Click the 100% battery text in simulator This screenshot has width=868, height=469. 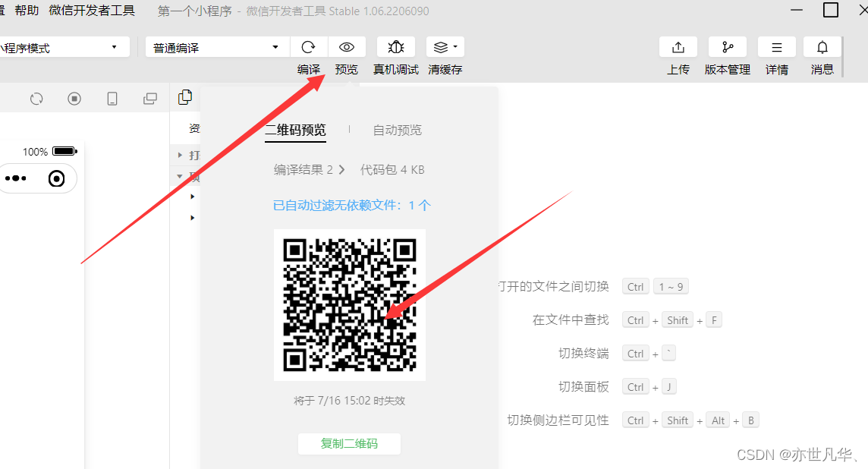(x=35, y=152)
